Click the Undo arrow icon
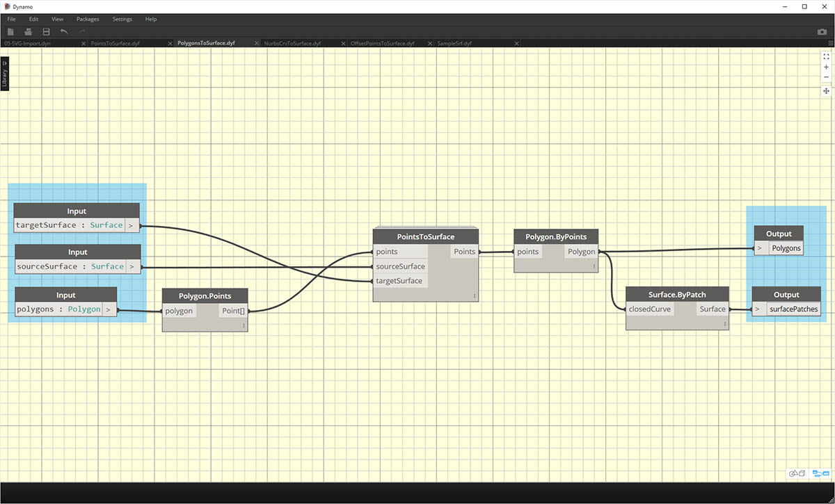This screenshot has width=835, height=504. 64,32
